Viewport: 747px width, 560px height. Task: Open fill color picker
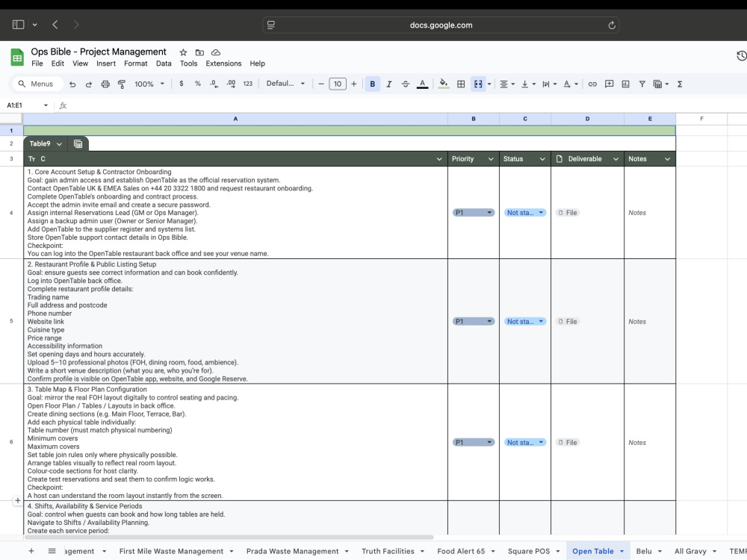click(x=444, y=84)
